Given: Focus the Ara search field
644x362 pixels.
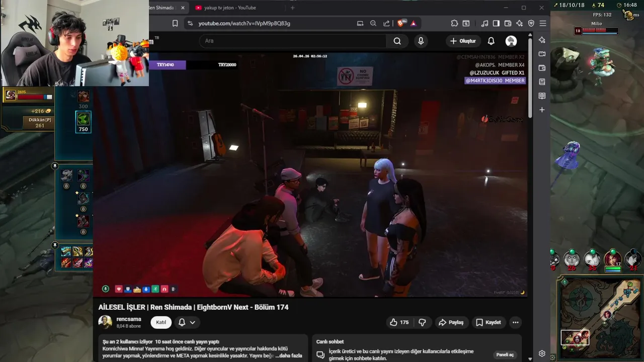Looking at the screenshot, I should pyautogui.click(x=293, y=41).
